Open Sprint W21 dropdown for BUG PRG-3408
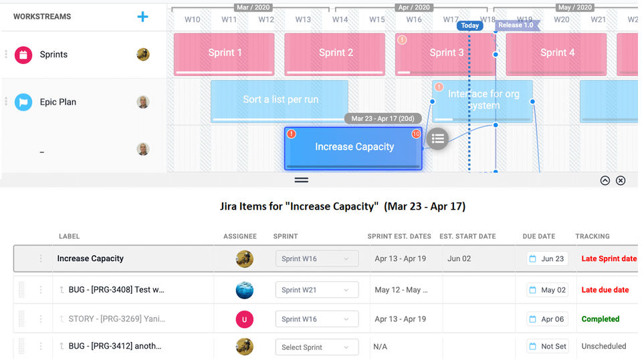 coord(317,290)
